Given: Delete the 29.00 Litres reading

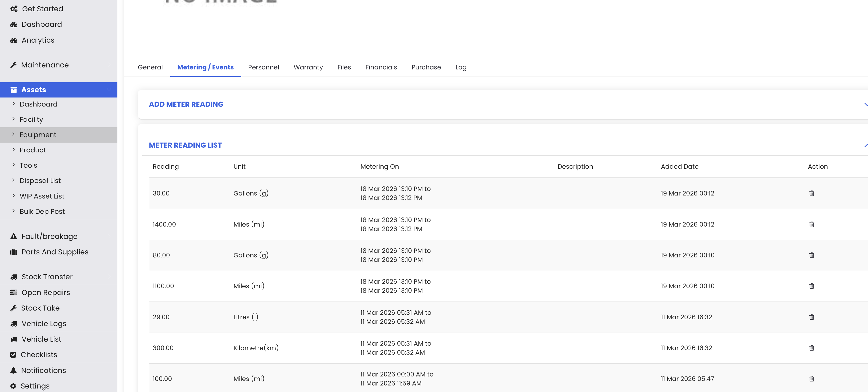Looking at the screenshot, I should (811, 317).
